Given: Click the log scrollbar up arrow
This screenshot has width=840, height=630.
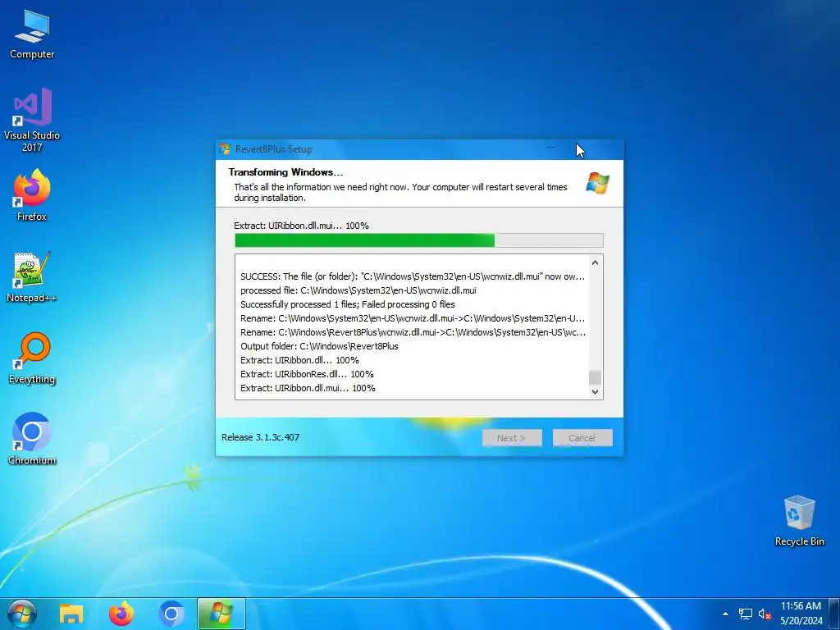Looking at the screenshot, I should pyautogui.click(x=595, y=262).
